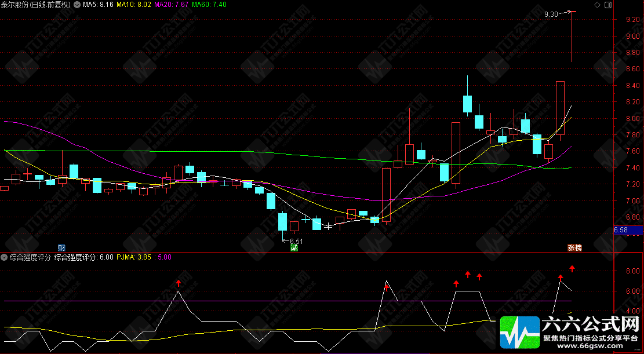The image size is (644, 354).
Task: Click the 综合强度评分 indicator name
Action: (30, 257)
